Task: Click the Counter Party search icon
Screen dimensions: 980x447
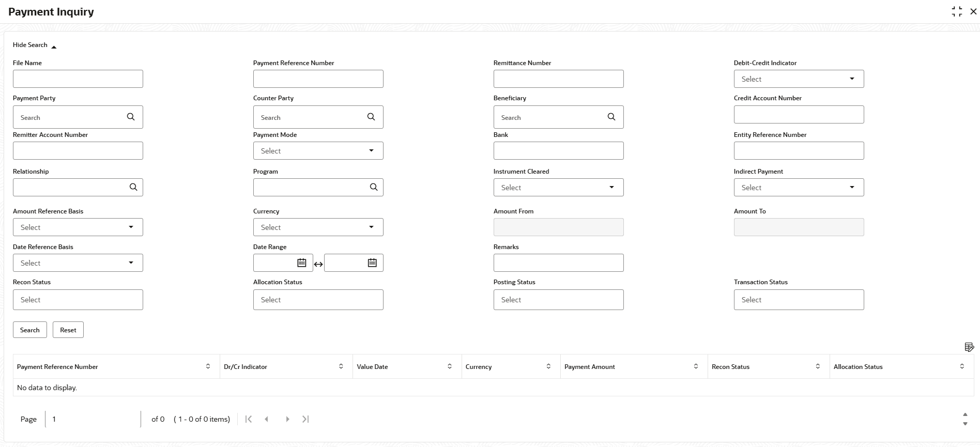Action: [371, 117]
